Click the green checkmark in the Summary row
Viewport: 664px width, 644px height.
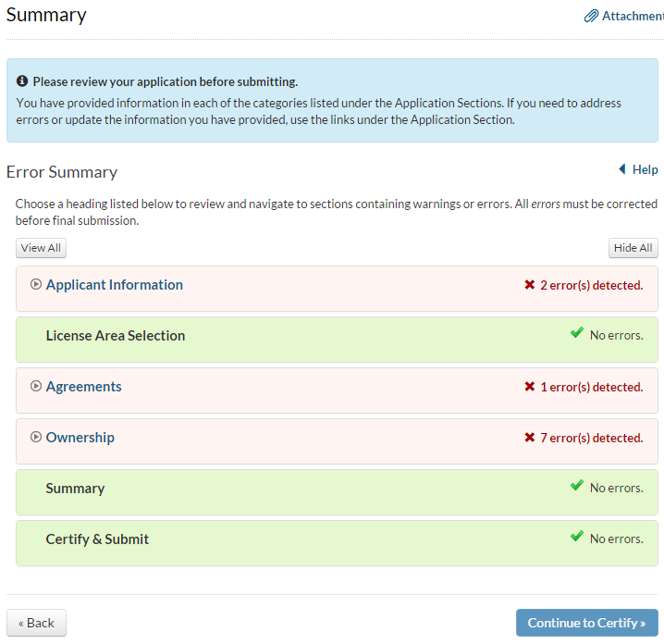[577, 487]
